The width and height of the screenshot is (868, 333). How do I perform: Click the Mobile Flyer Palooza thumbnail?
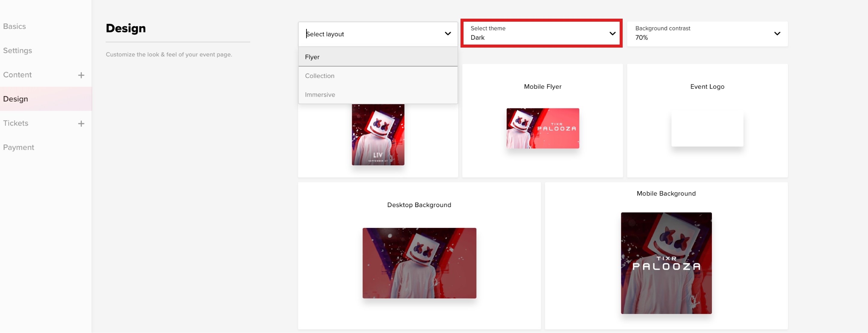click(x=543, y=128)
